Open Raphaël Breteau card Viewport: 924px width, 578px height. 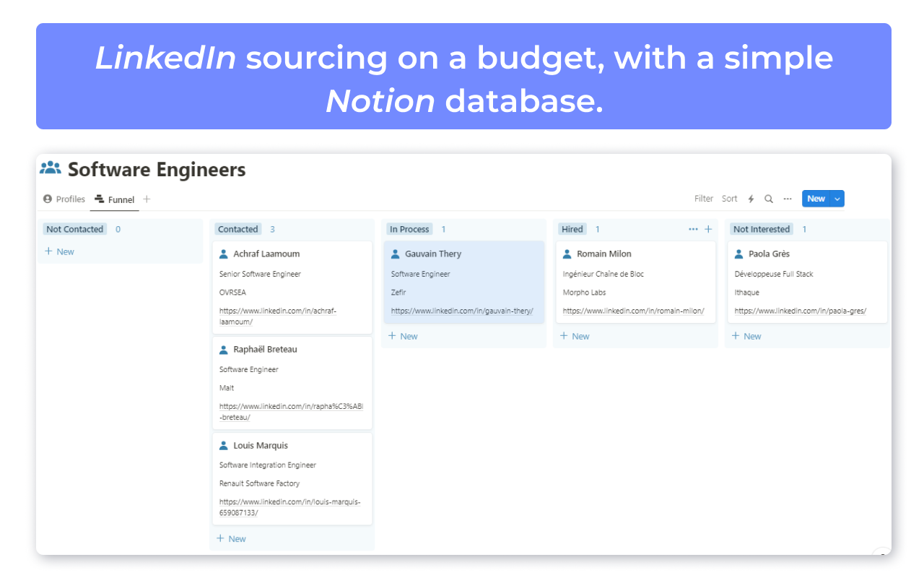(292, 383)
